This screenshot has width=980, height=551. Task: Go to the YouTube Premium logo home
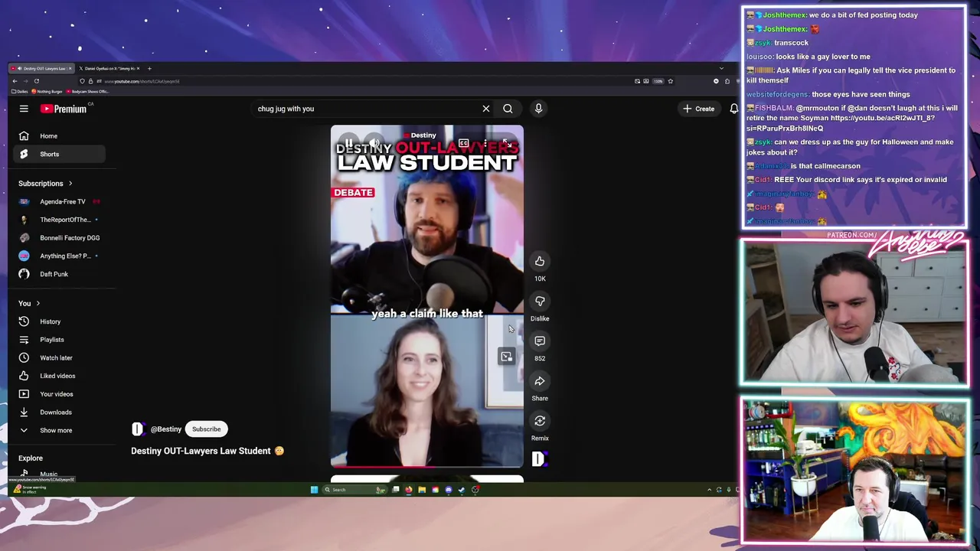(64, 109)
